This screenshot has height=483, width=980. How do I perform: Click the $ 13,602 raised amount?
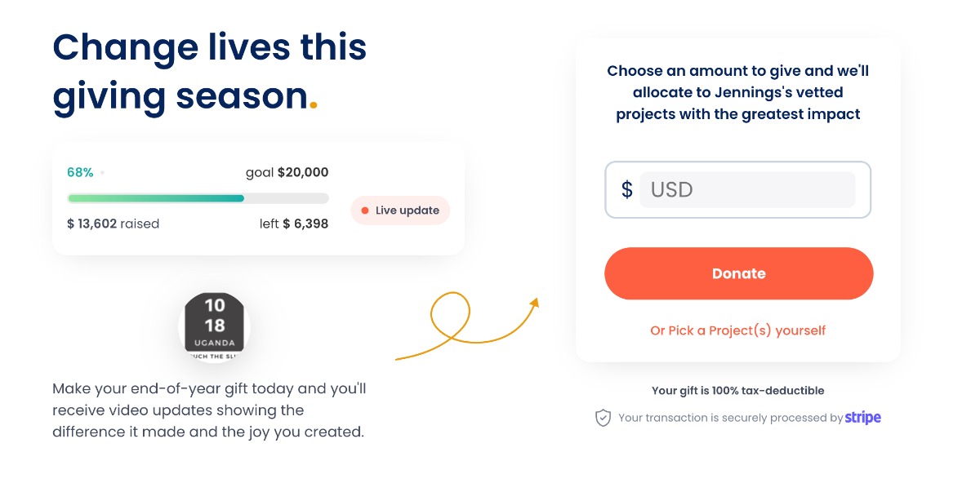click(x=113, y=224)
